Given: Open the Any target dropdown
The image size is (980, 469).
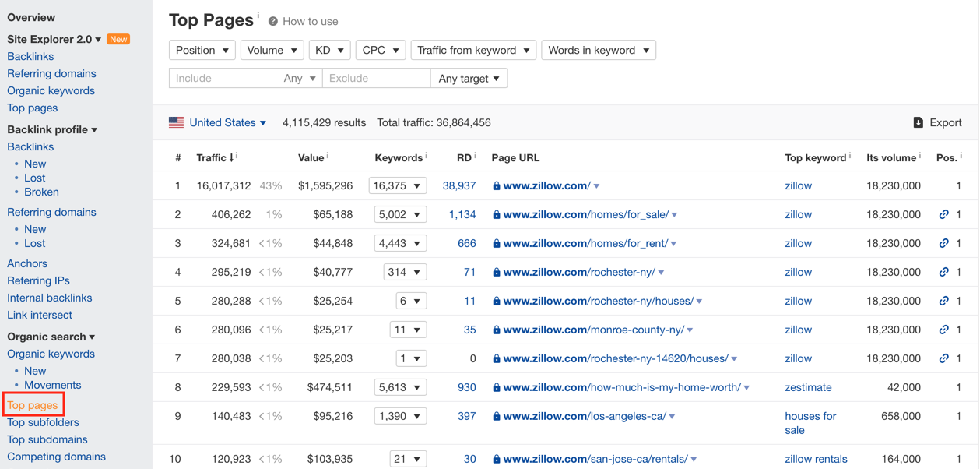Looking at the screenshot, I should pyautogui.click(x=469, y=78).
